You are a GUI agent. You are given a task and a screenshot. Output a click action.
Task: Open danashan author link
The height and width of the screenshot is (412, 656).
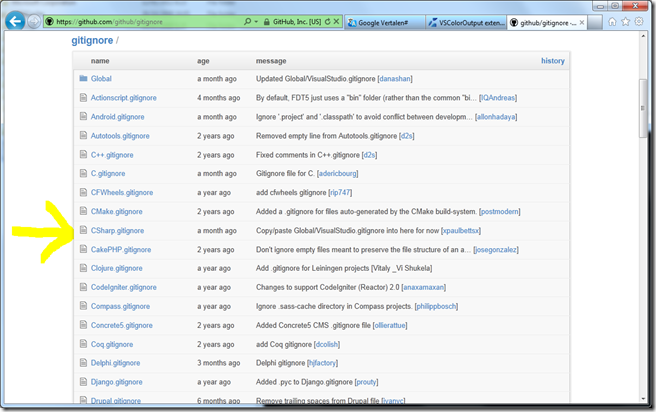point(395,79)
